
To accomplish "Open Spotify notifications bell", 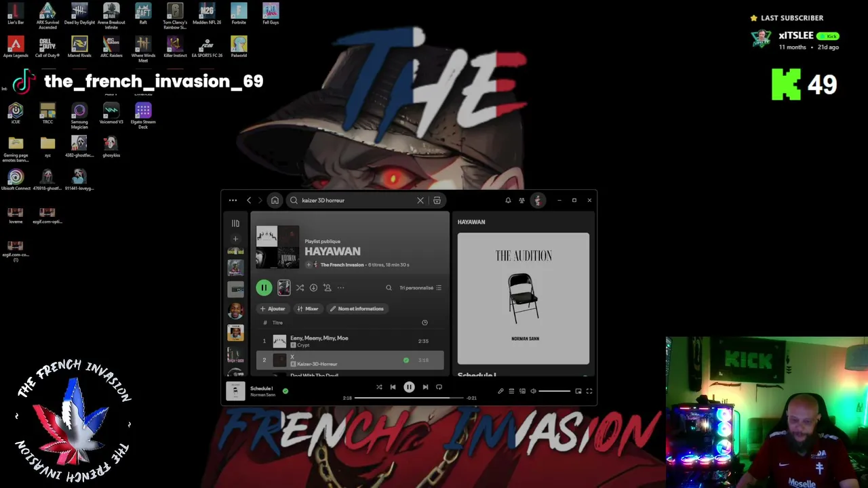I will (x=508, y=201).
